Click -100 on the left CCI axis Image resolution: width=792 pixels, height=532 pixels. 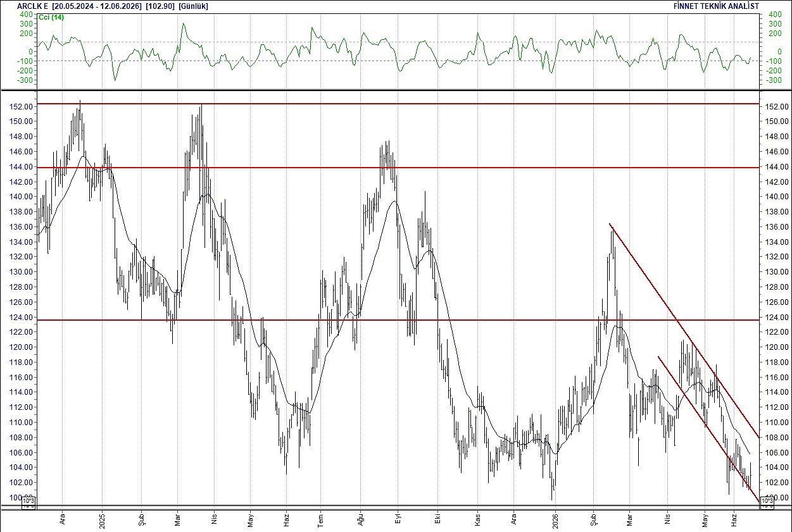click(x=25, y=61)
